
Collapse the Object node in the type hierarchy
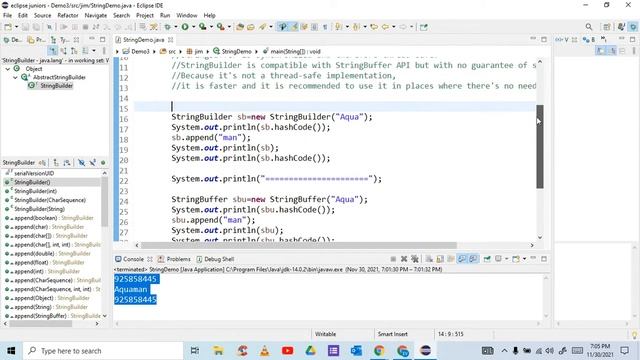tap(8, 69)
